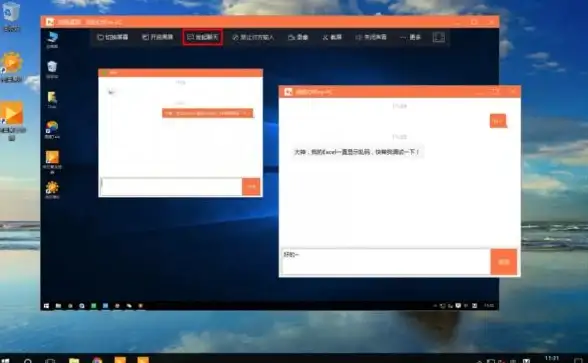Image resolution: width=588 pixels, height=363 pixels.
Task: Click the 11:21 clock on the local taskbar
Action: tap(552, 359)
